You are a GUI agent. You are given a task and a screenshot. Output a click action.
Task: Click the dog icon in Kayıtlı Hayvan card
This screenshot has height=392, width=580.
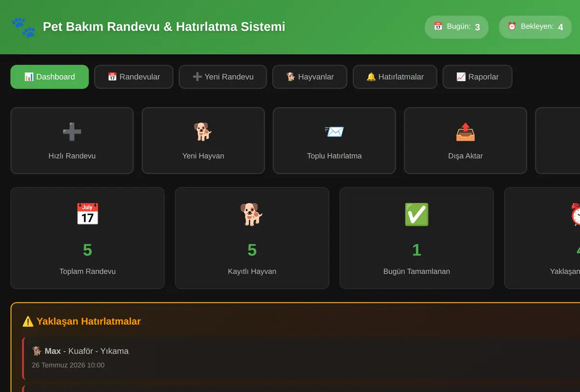point(252,214)
